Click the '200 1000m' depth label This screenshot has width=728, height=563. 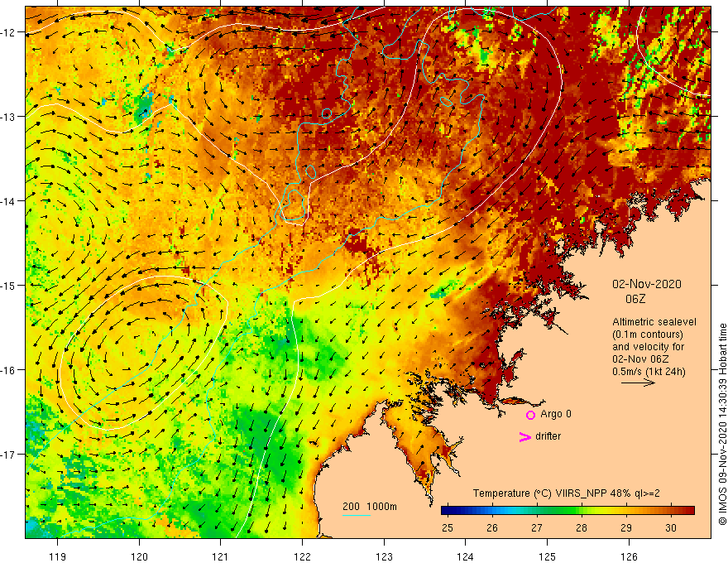[x=370, y=507]
